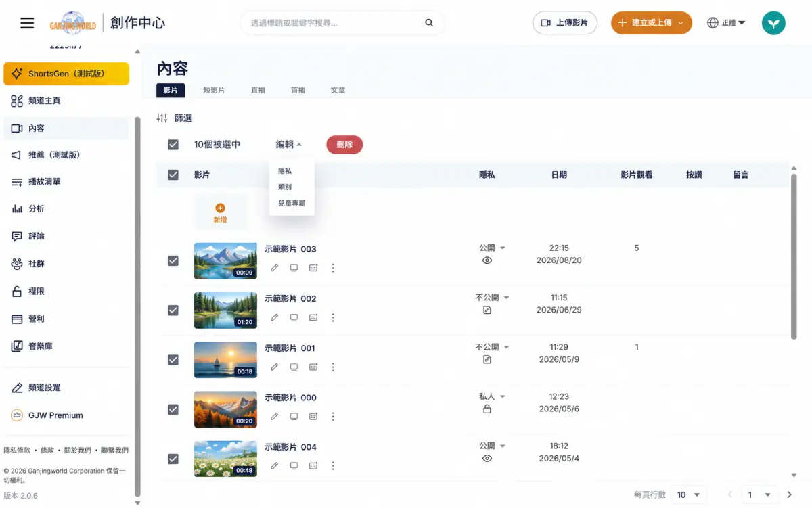This screenshot has height=508, width=812.
Task: Open the page number dropdown
Action: pos(759,495)
